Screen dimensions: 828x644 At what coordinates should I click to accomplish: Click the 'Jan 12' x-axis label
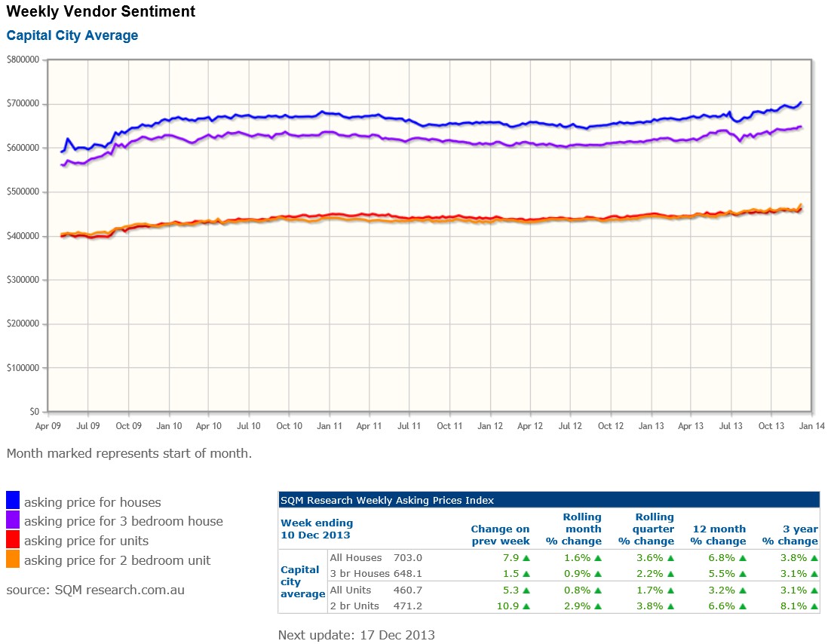pos(490,426)
